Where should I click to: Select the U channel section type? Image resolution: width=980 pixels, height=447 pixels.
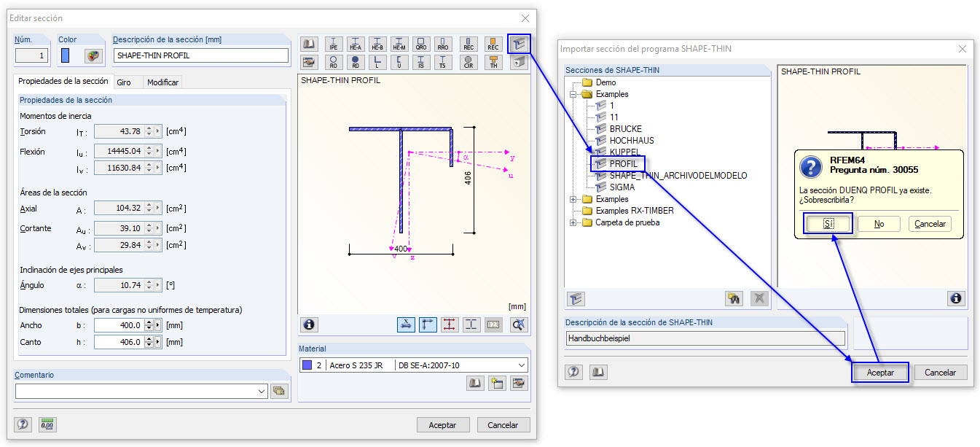[399, 63]
